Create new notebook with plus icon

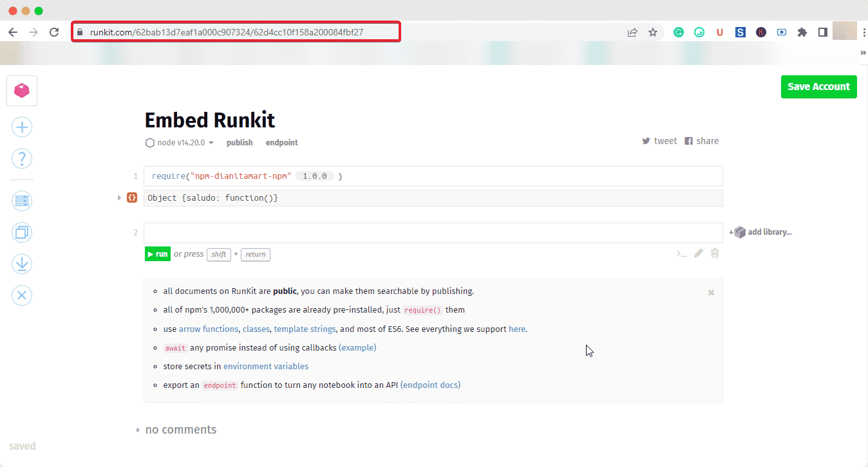[x=22, y=127]
